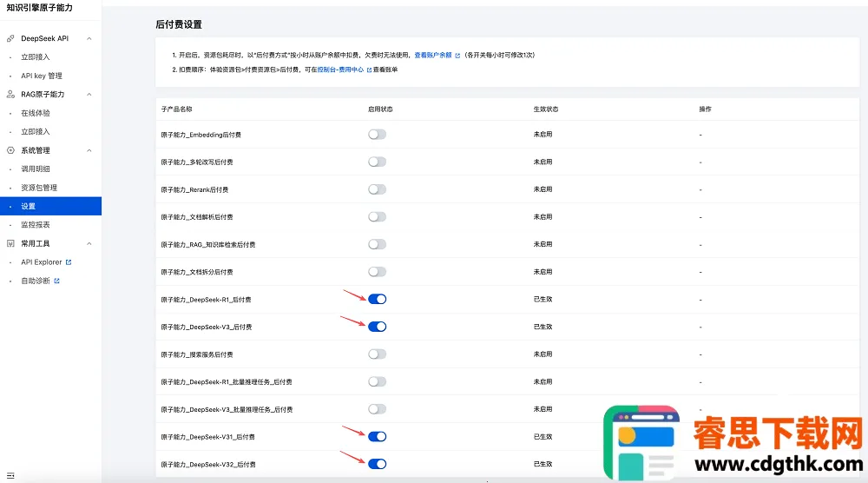
Task: Click 原子能力_DeepSeek-V32_后付费 product name
Action: click(208, 465)
